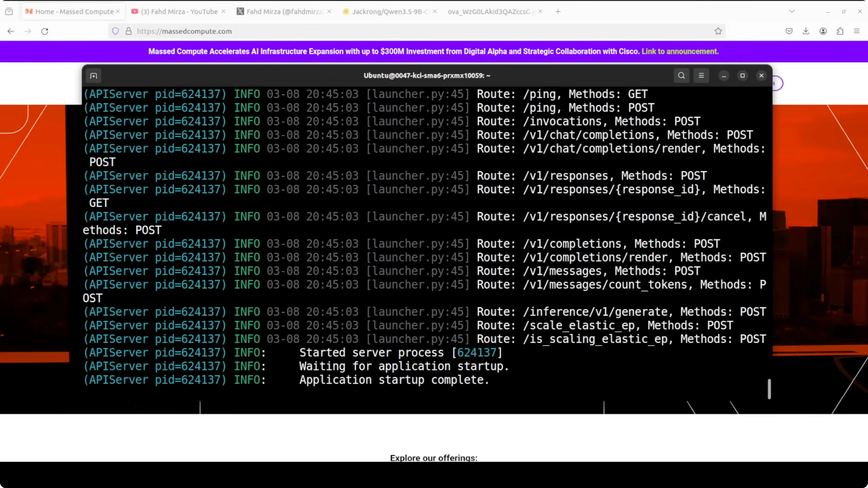Reload the current browser page

pyautogui.click(x=45, y=31)
